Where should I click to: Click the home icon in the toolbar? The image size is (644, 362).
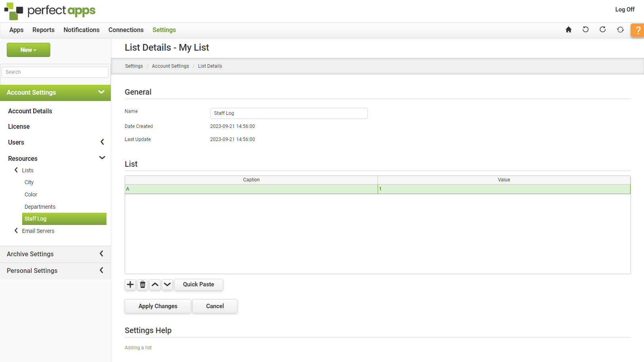coord(568,30)
